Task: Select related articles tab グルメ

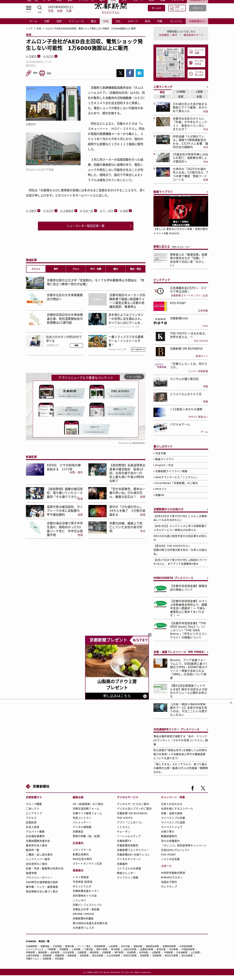Action: [76, 269]
